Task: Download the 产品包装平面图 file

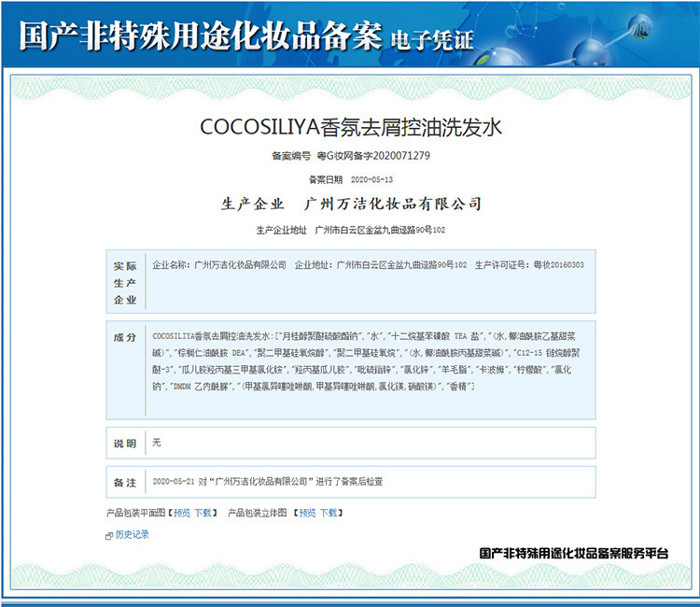Action: point(203,513)
